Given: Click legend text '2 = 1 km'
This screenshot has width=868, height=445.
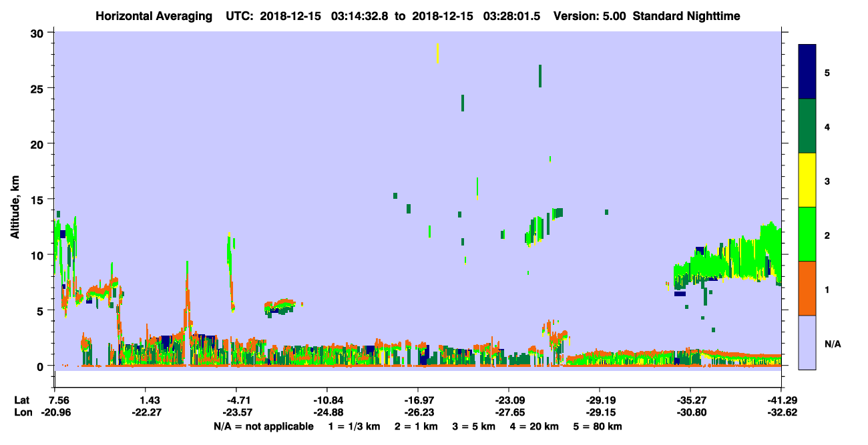Looking at the screenshot, I should (x=417, y=426).
